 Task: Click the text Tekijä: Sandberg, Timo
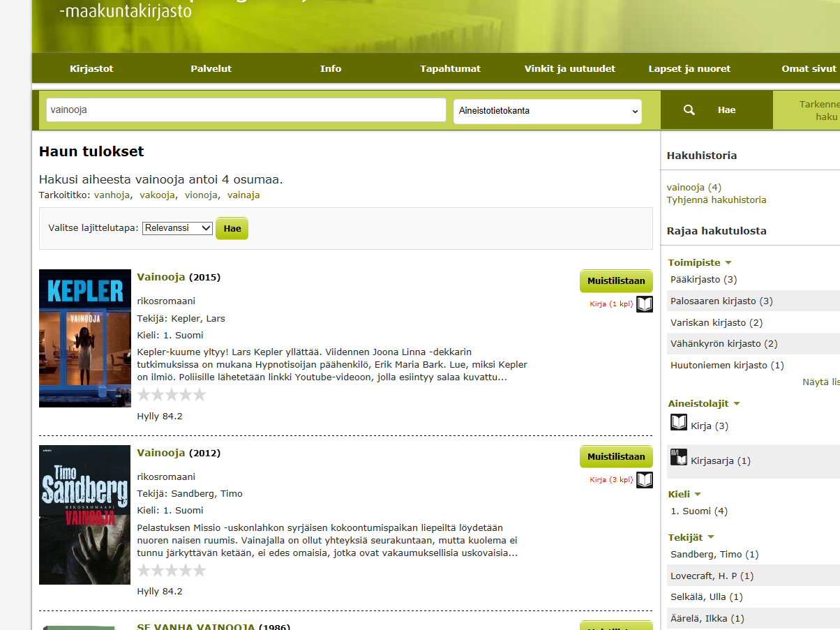point(190,493)
